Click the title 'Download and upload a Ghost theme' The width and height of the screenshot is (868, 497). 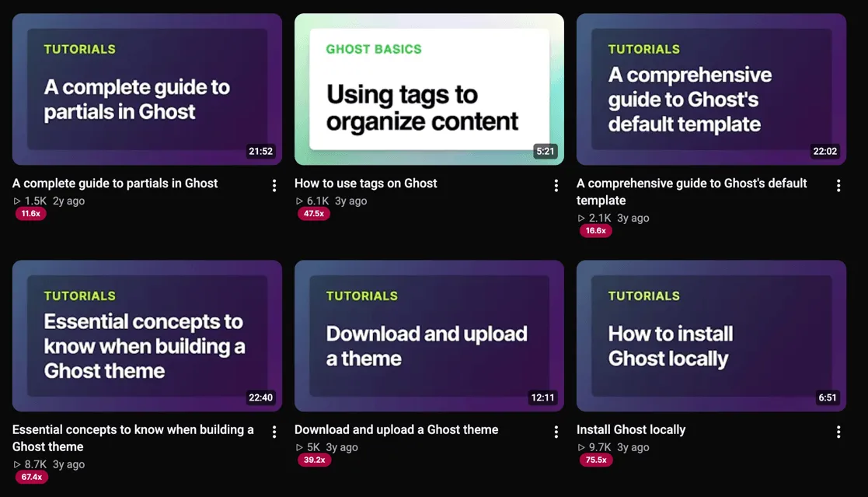(396, 430)
